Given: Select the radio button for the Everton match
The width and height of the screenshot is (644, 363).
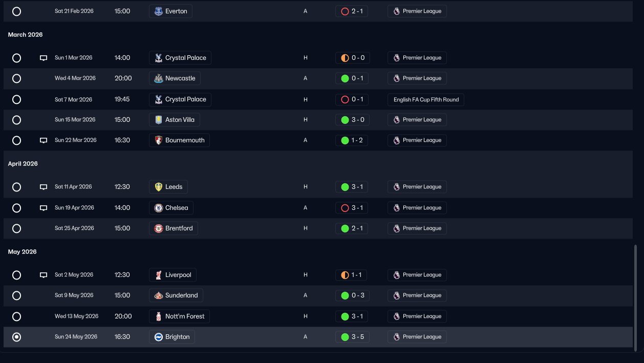Looking at the screenshot, I should [x=16, y=11].
